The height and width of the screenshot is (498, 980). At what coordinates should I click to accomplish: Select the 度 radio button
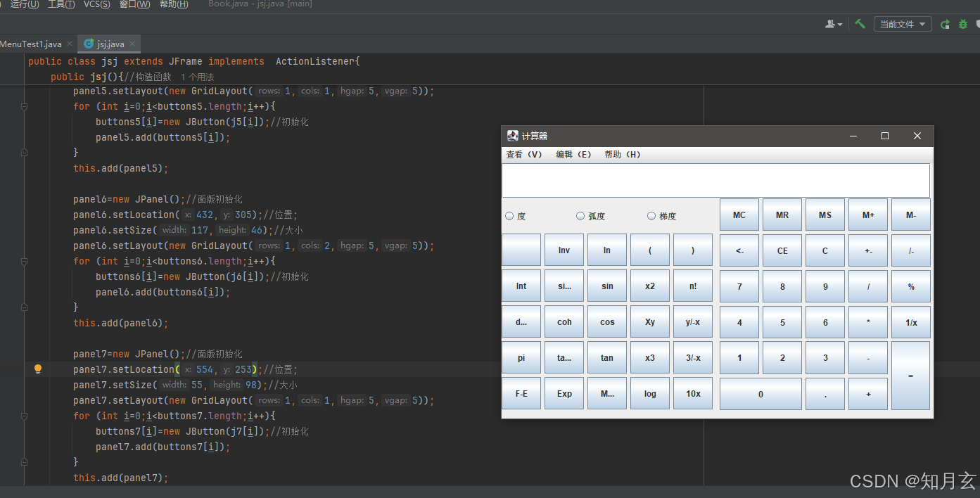[509, 216]
